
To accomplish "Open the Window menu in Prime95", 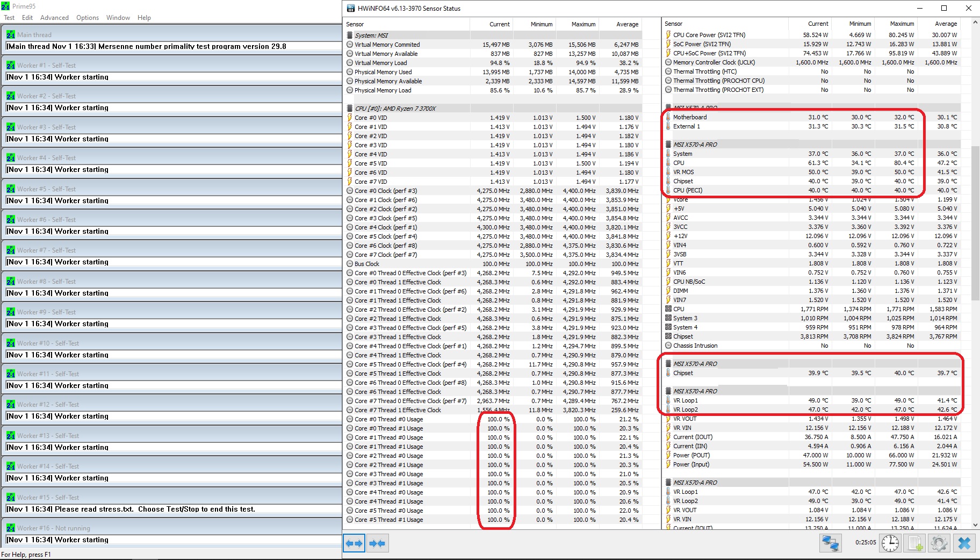I will pyautogui.click(x=118, y=18).
